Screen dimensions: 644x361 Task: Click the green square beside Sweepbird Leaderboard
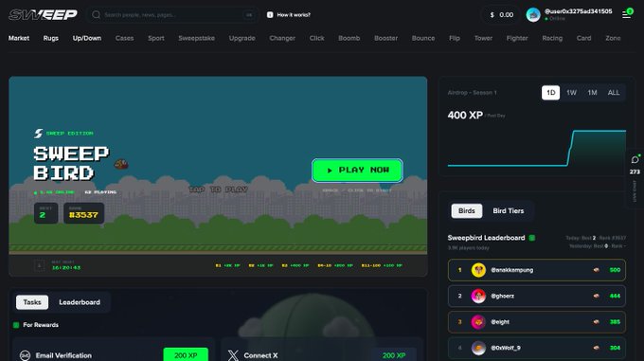(532, 238)
